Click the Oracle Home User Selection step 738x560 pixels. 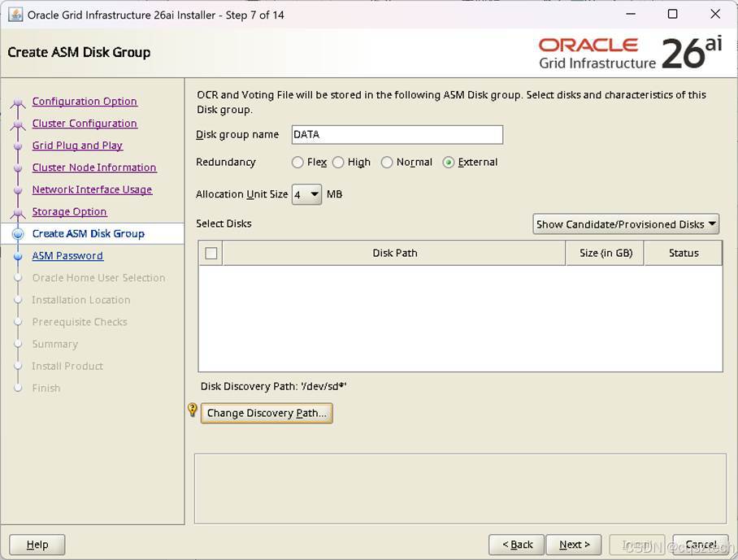[99, 278]
